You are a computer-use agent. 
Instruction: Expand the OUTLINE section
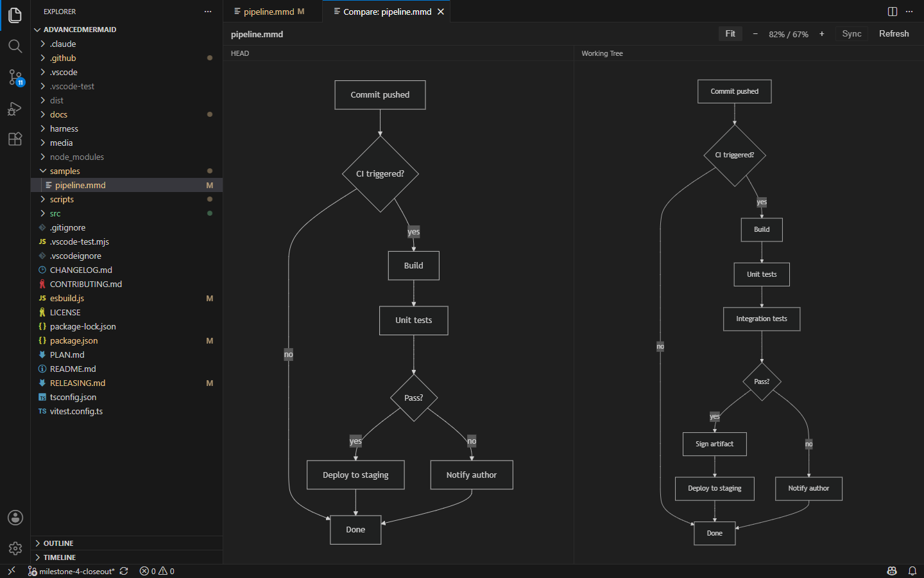click(126, 543)
